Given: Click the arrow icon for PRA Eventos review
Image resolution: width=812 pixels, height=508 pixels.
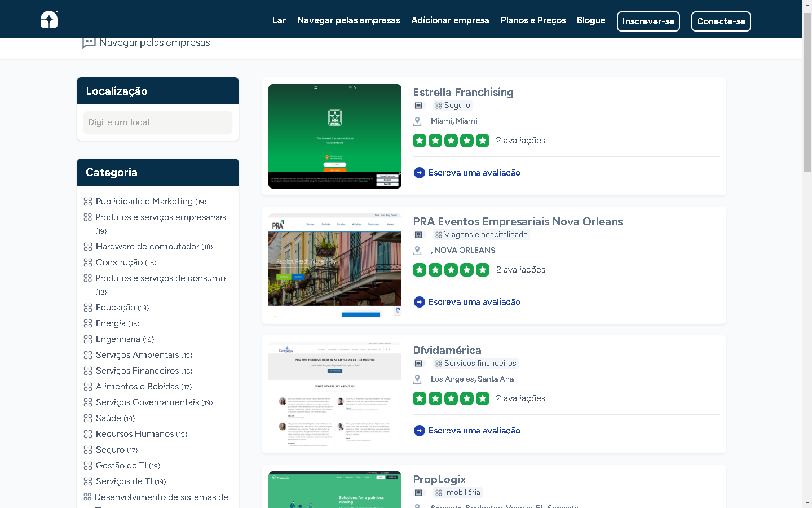Looking at the screenshot, I should tap(419, 302).
